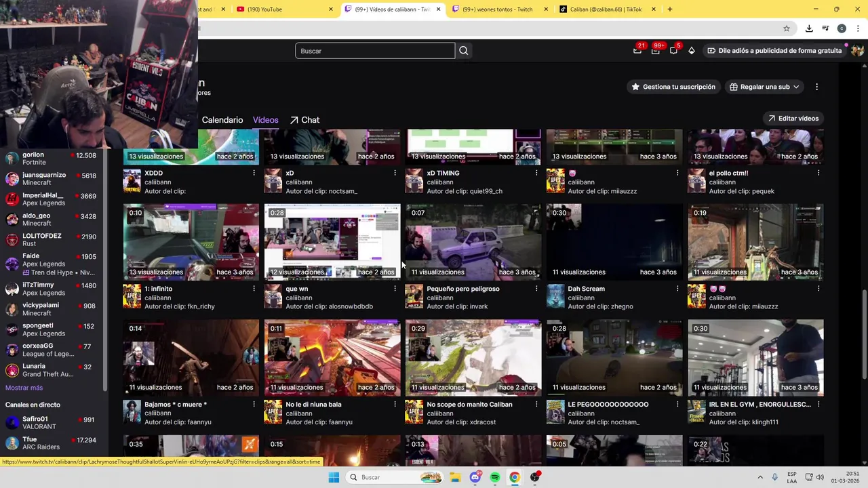
Task: Open the clip titled 'No le di niuna bala'
Action: [313, 404]
